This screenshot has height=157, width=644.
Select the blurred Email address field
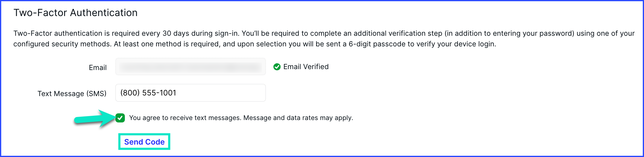[190, 67]
